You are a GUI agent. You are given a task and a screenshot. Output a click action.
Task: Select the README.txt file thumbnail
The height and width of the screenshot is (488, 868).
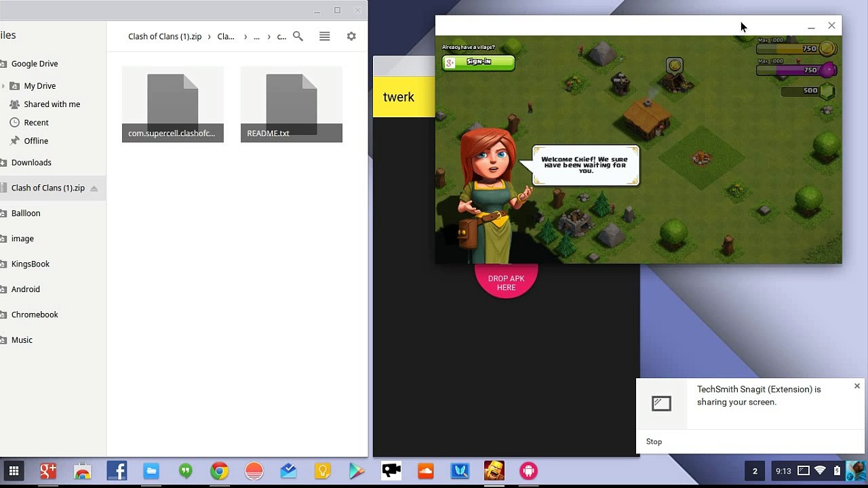tap(292, 104)
